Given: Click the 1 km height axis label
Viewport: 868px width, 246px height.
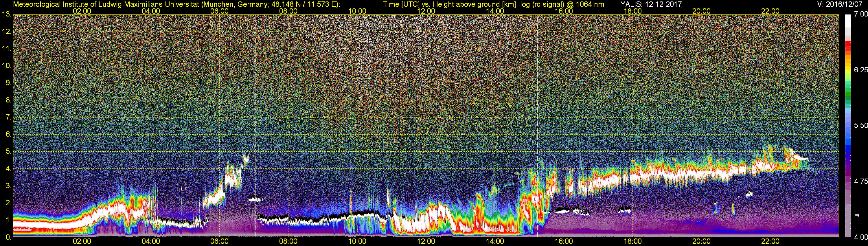Looking at the screenshot, I should [8, 220].
